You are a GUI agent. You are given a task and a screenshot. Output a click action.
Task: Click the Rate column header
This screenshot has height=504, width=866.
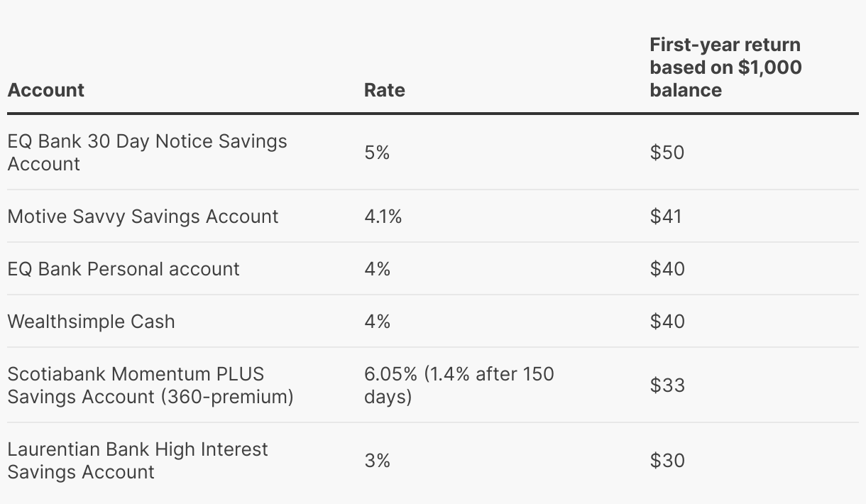(x=384, y=90)
